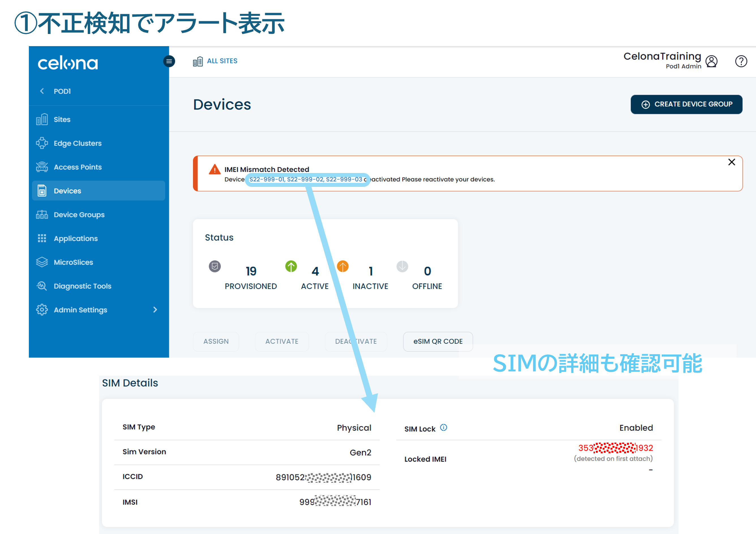Click the Device Groups icon
Screen dimensions: 756x534
42,214
